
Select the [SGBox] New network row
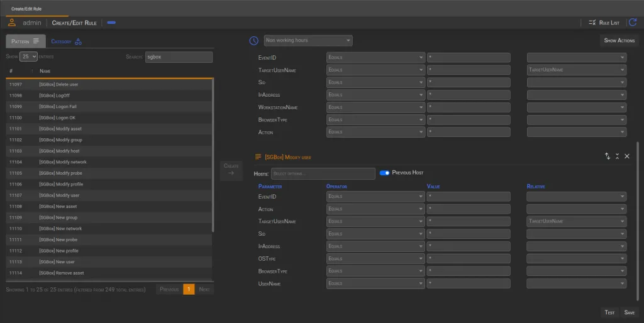pyautogui.click(x=109, y=228)
